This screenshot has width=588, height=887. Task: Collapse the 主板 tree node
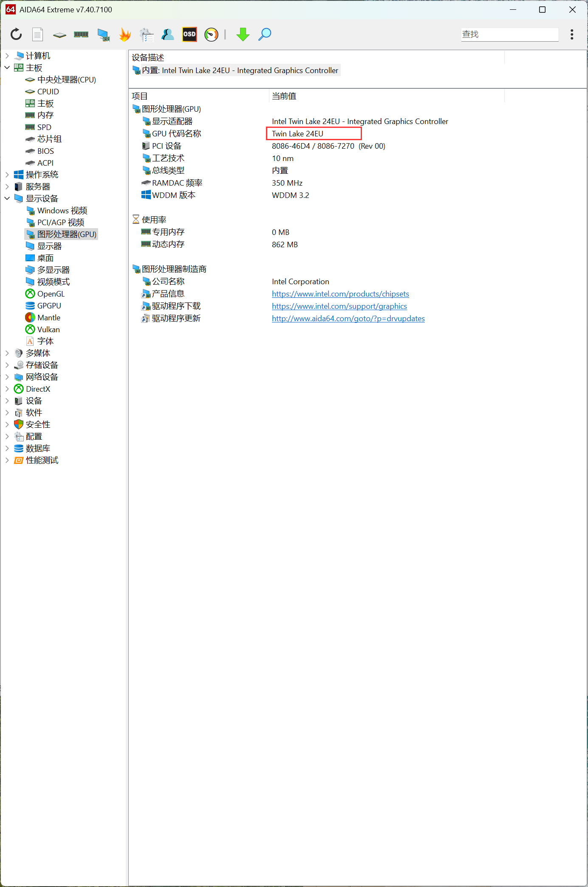pyautogui.click(x=7, y=68)
